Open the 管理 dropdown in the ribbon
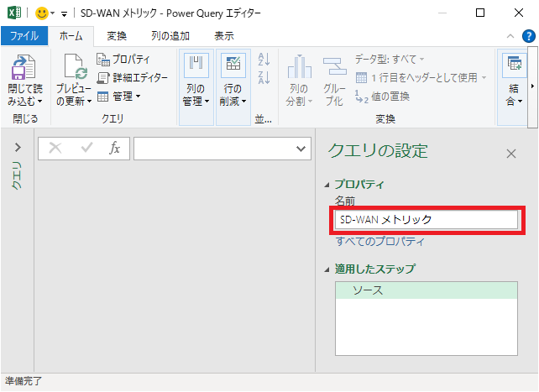This screenshot has width=539, height=392. [x=118, y=97]
